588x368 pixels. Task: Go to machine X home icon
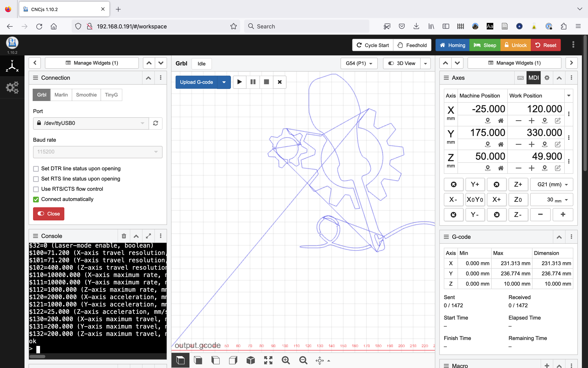[x=501, y=121]
